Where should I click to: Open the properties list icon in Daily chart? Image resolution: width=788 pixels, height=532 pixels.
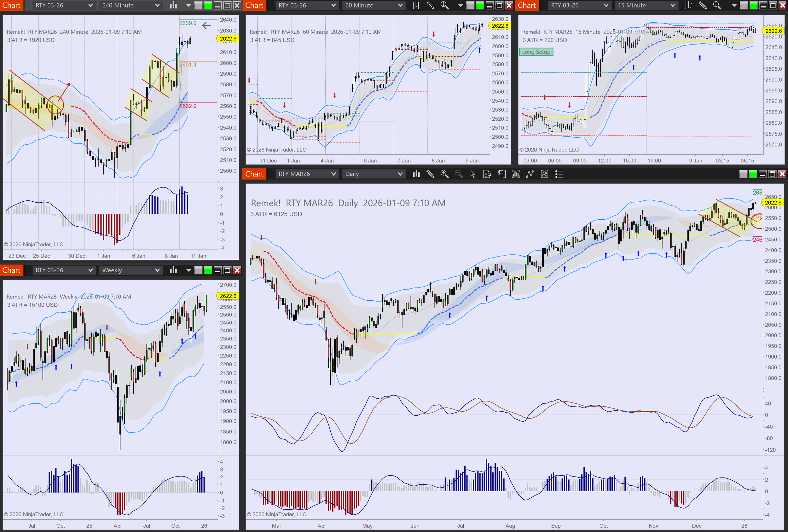pos(559,174)
